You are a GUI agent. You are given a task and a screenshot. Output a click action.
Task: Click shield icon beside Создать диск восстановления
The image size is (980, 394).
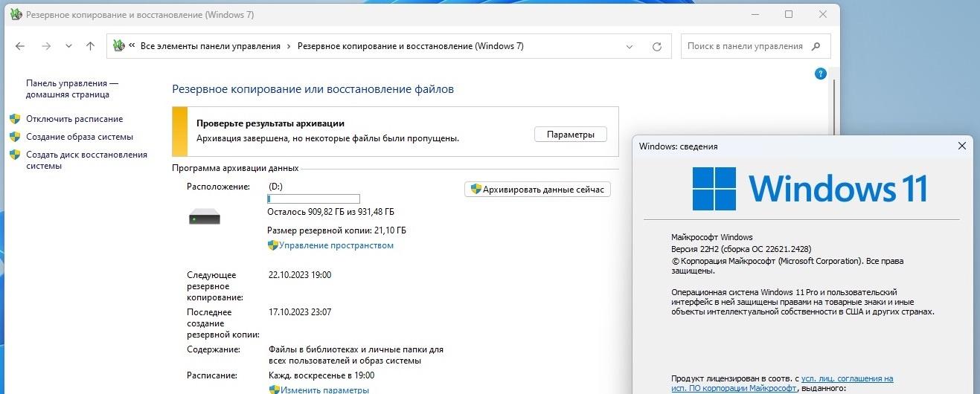click(x=15, y=155)
